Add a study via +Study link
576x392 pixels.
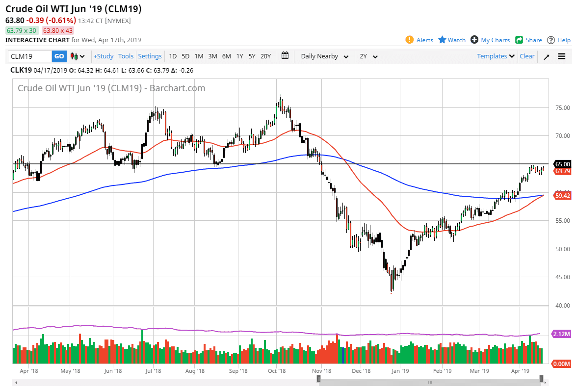coord(103,56)
